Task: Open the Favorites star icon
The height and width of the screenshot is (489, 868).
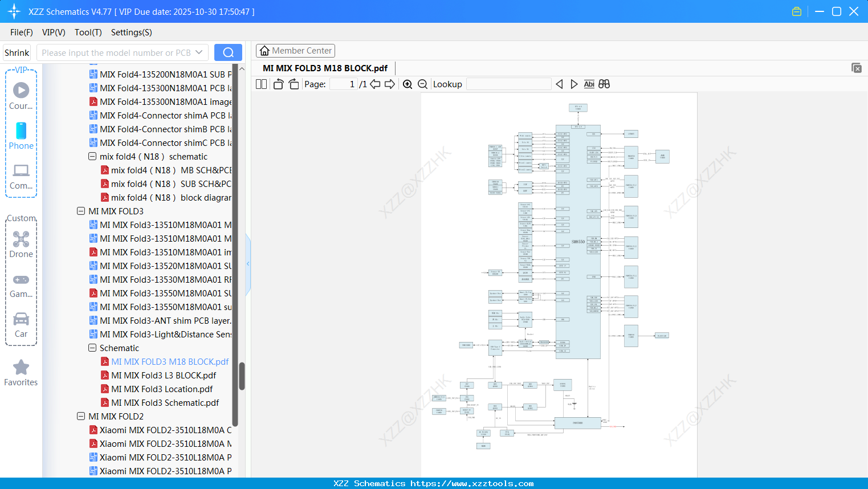Action: tap(21, 373)
